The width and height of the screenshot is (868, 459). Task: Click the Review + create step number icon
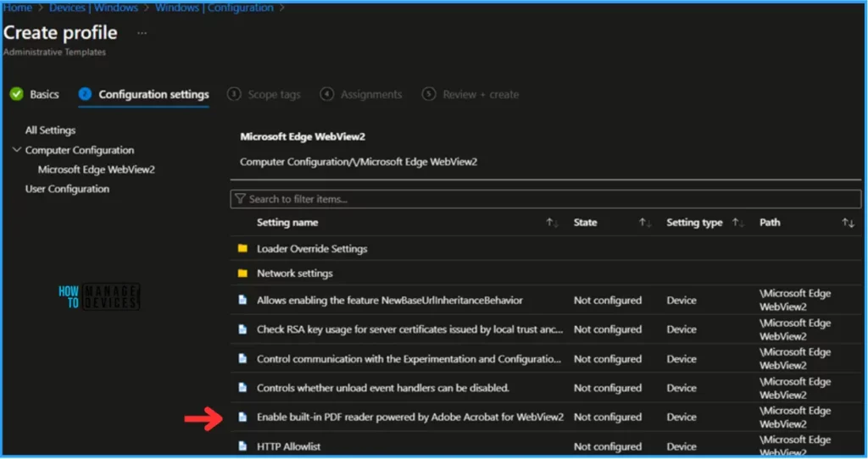(x=429, y=94)
